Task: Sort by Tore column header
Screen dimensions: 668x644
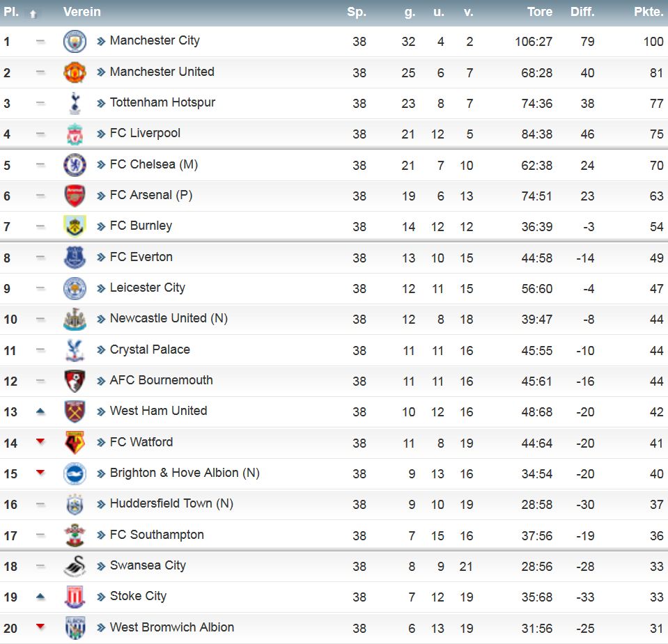Action: pyautogui.click(x=540, y=12)
